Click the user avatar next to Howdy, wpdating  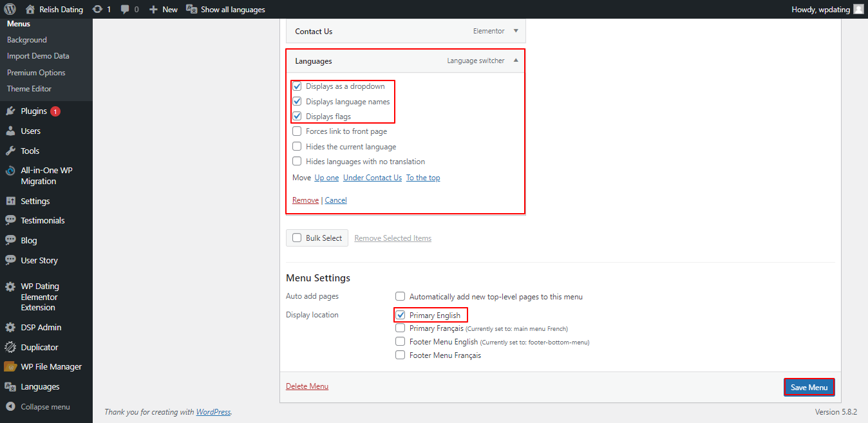click(x=858, y=9)
